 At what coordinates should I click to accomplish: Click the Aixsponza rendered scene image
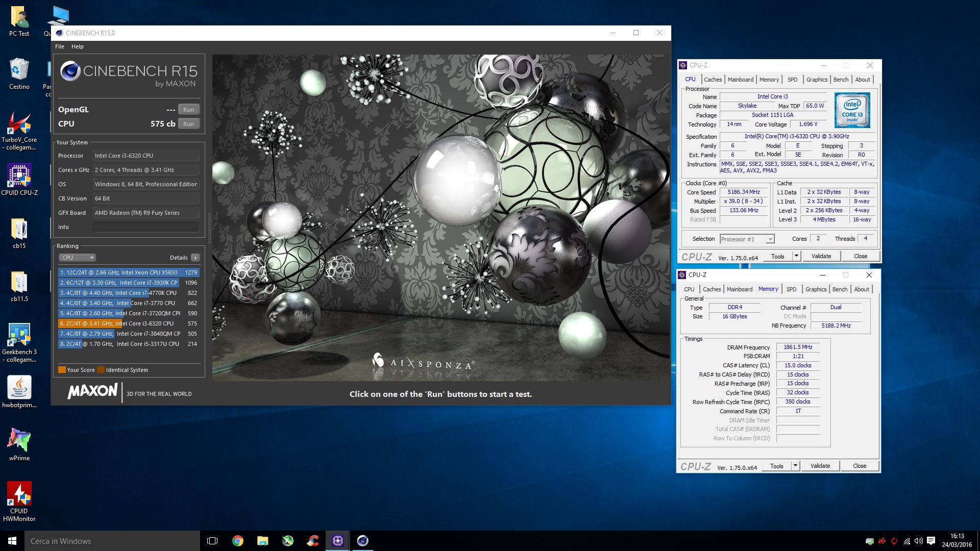tap(441, 218)
